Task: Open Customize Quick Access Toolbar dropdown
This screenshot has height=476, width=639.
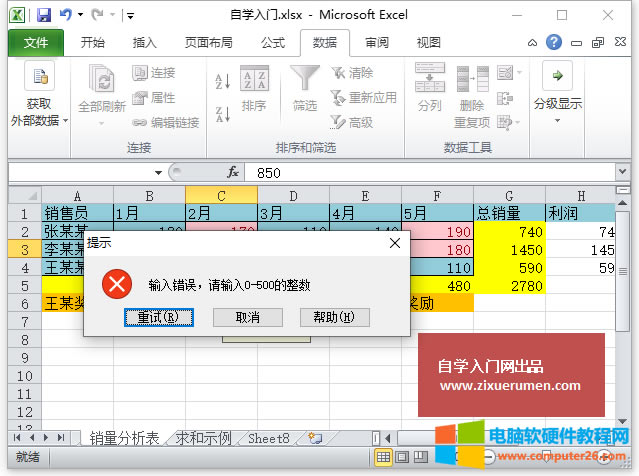Action: coord(132,16)
